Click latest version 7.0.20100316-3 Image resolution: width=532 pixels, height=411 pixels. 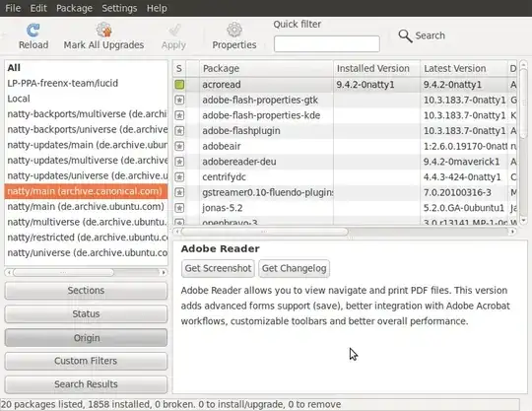pos(457,192)
